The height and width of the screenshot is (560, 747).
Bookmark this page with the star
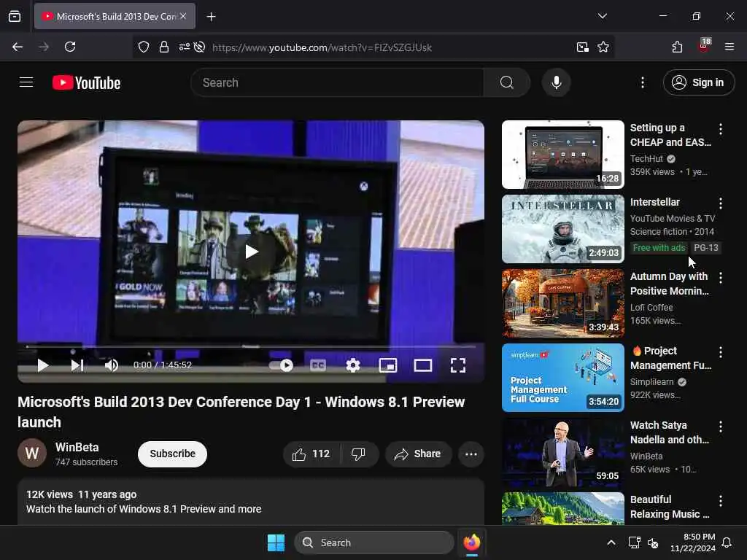point(603,47)
